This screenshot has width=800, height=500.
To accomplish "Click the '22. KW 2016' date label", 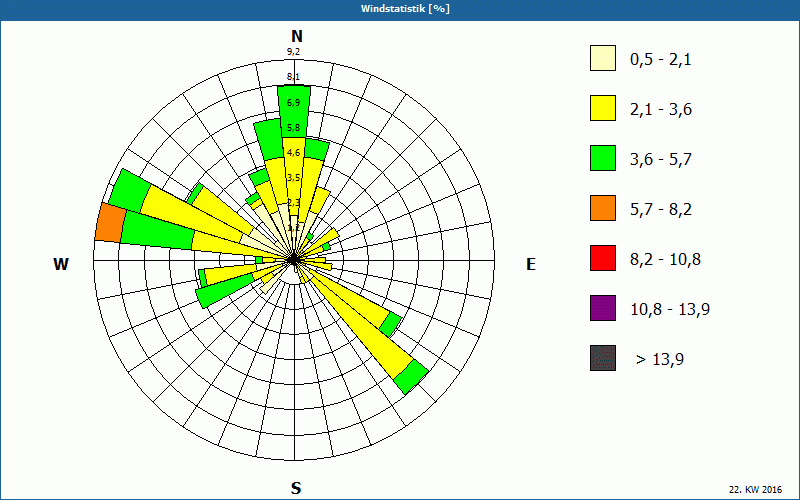I will (755, 490).
